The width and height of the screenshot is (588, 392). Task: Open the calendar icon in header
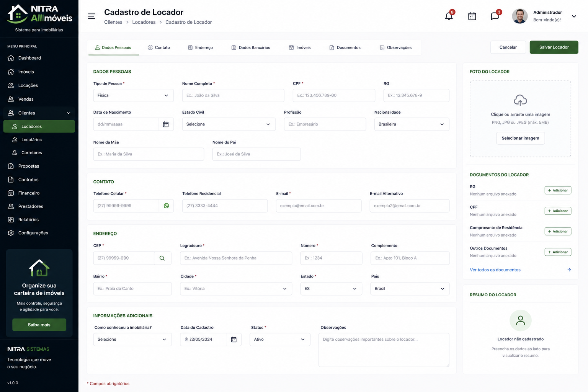click(x=472, y=16)
